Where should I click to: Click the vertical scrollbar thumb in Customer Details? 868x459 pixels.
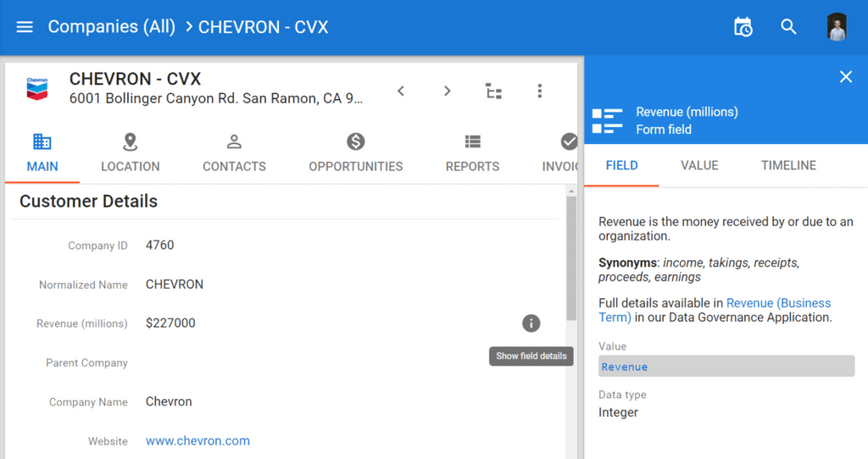(x=571, y=258)
